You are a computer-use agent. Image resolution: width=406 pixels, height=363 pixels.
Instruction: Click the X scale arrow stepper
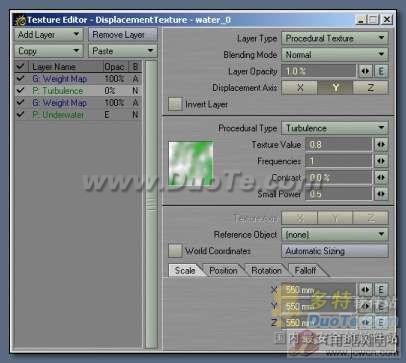366,290
